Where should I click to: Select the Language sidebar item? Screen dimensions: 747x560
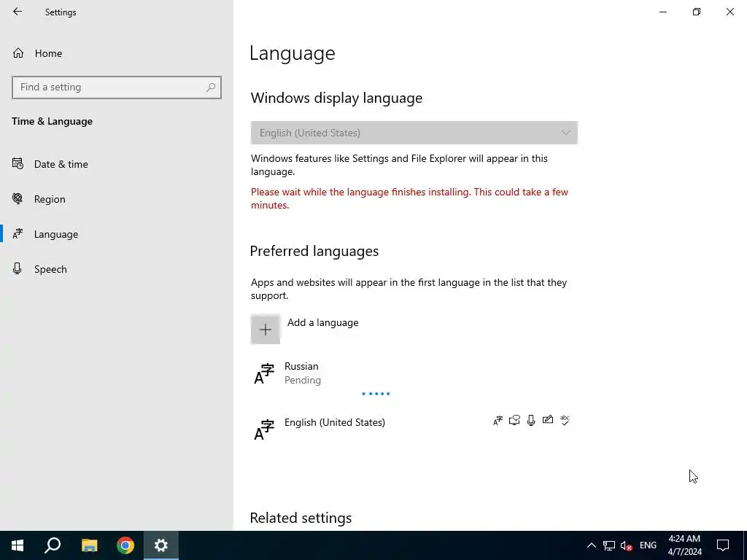tap(117, 234)
